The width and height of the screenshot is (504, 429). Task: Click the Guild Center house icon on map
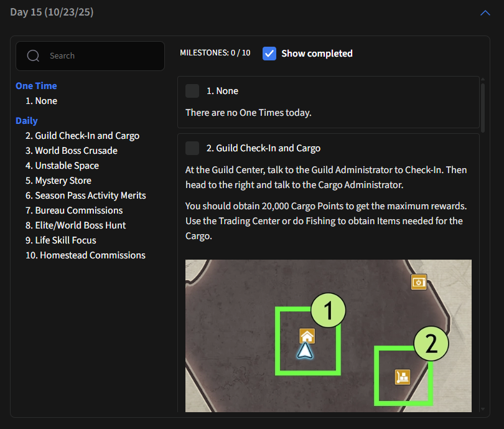point(307,336)
